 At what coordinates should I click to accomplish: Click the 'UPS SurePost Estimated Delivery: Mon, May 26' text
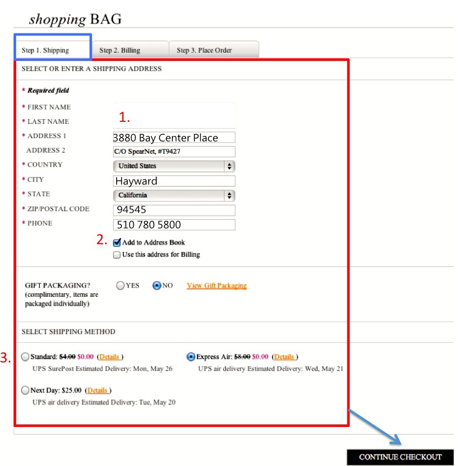pos(102,369)
